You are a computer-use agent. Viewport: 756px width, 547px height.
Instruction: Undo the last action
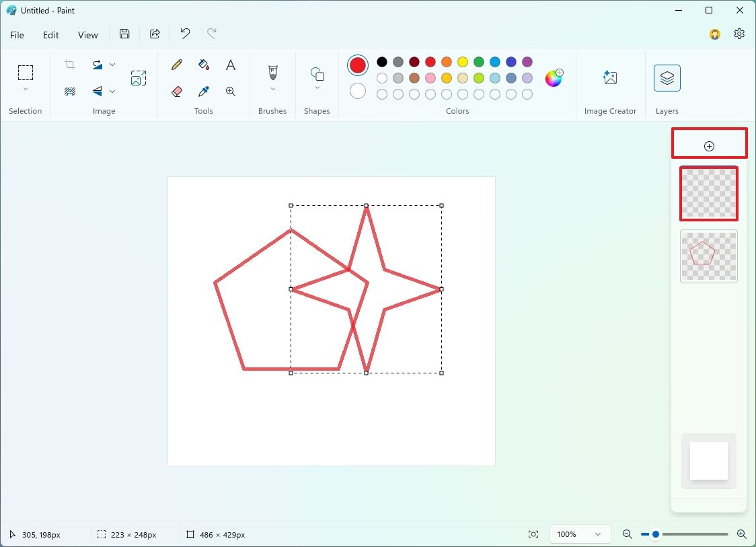pos(184,34)
